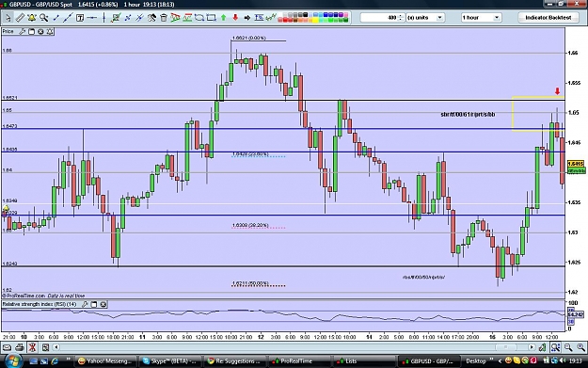This screenshot has height=368, width=588.
Task: Select the horizontal line drawing tool
Action: click(x=92, y=18)
